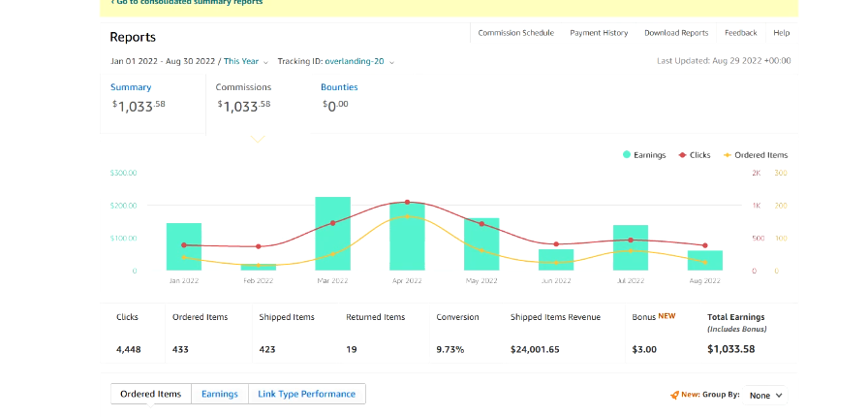Image resolution: width=868 pixels, height=417 pixels.
Task: Open Commission Schedule page
Action: (x=515, y=33)
